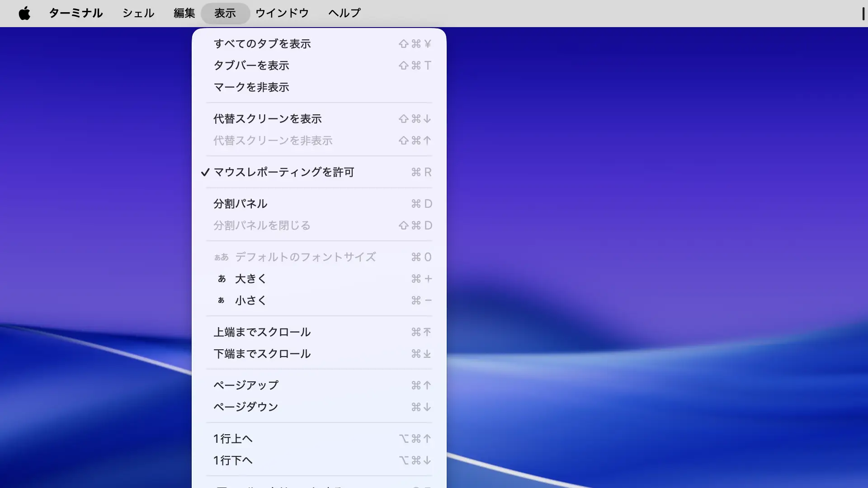
Task: Toggle the マウスレポーティングを許可 checkmark item
Action: [x=283, y=172]
